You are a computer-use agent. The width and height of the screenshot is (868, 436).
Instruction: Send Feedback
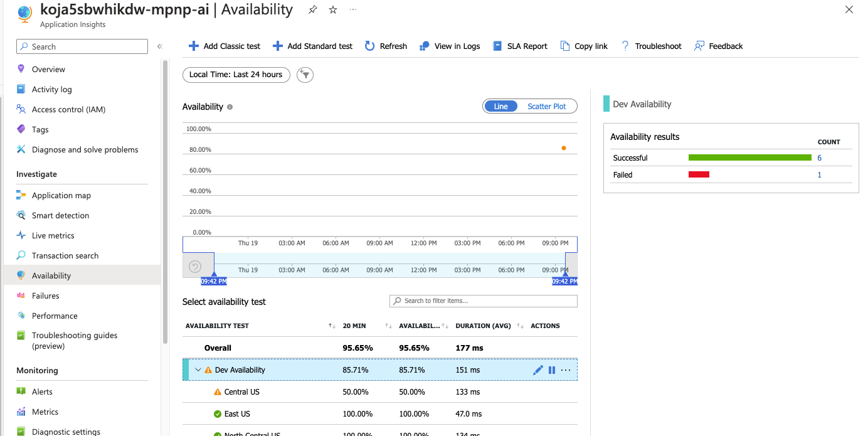(719, 46)
